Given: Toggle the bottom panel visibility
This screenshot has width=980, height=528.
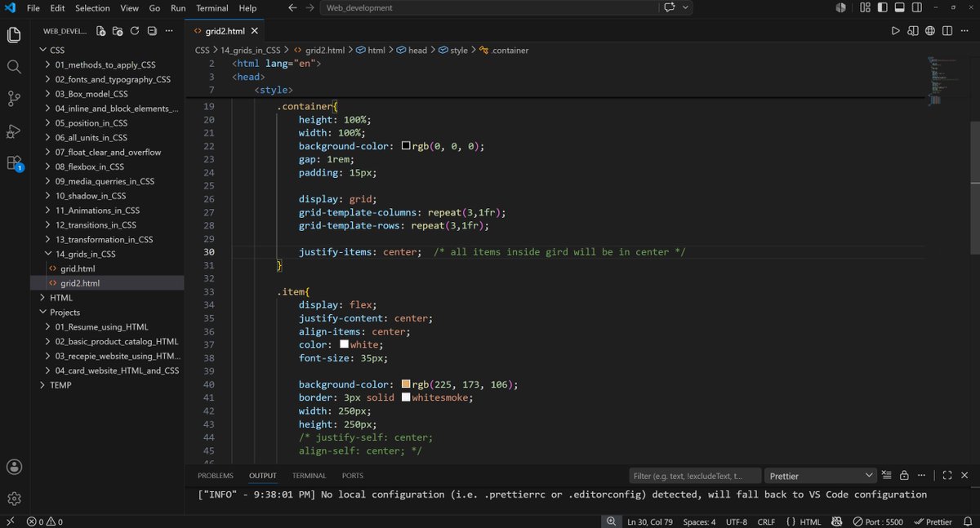Looking at the screenshot, I should coord(900,7).
